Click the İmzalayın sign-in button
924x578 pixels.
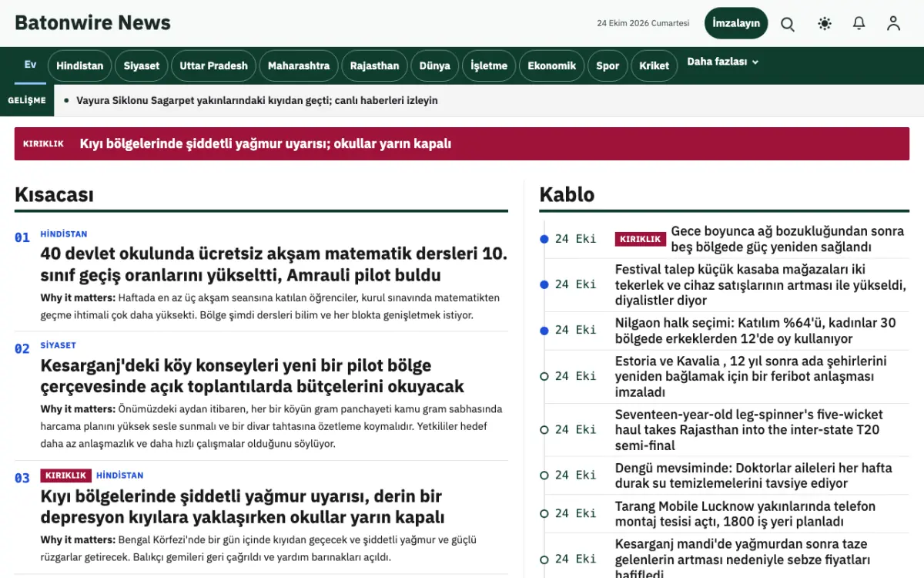click(736, 23)
